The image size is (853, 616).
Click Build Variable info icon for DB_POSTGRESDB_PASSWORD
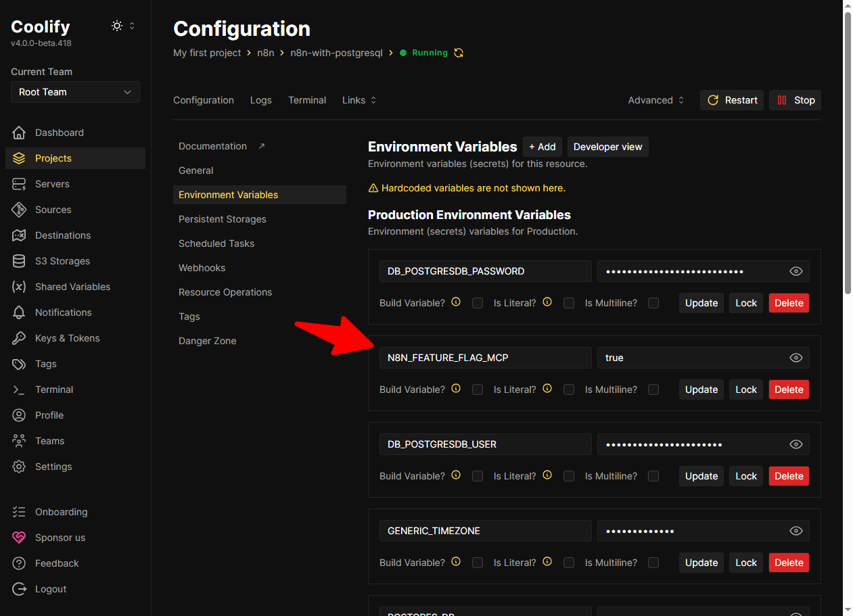pos(456,302)
